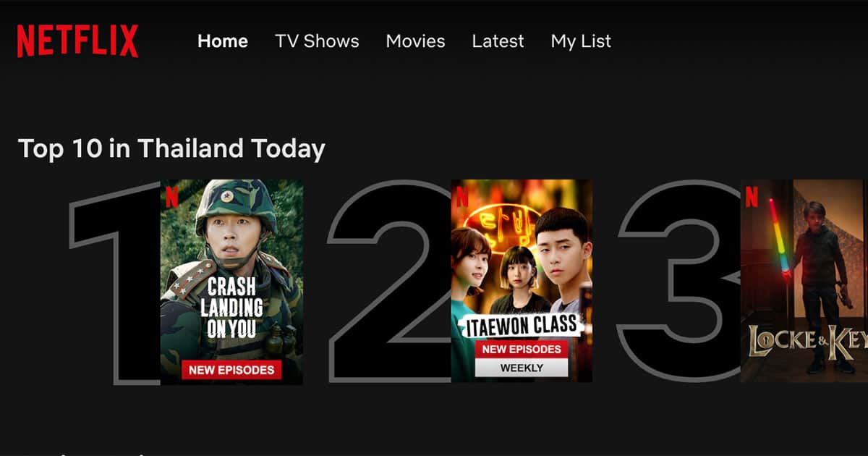868x456 pixels.
Task: Open the Home tab
Action: [223, 41]
